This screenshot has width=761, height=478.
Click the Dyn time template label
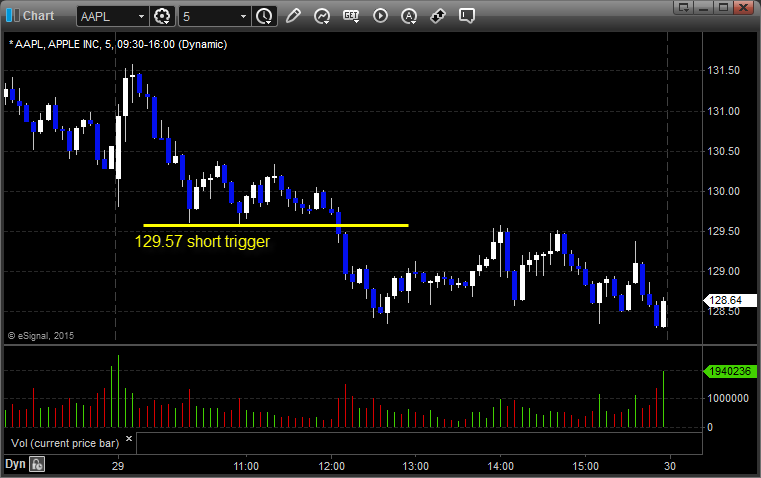point(15,464)
